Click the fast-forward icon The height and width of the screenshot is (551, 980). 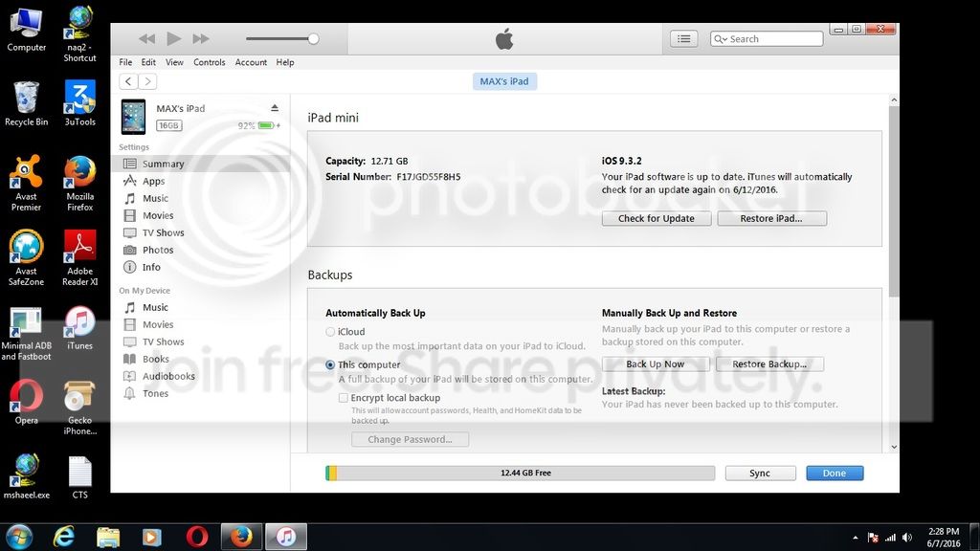[x=201, y=39]
